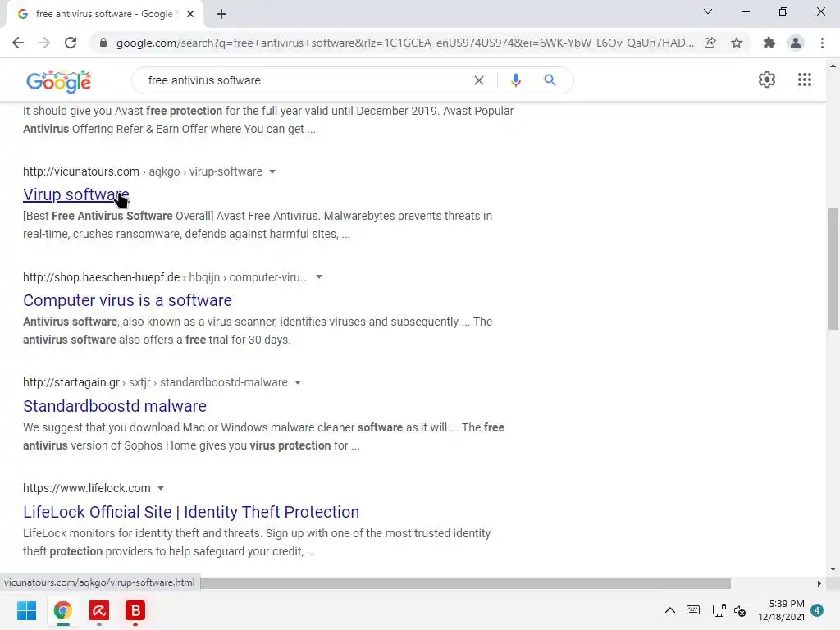Click the scroll right arrow
840x630 pixels.
[819, 583]
